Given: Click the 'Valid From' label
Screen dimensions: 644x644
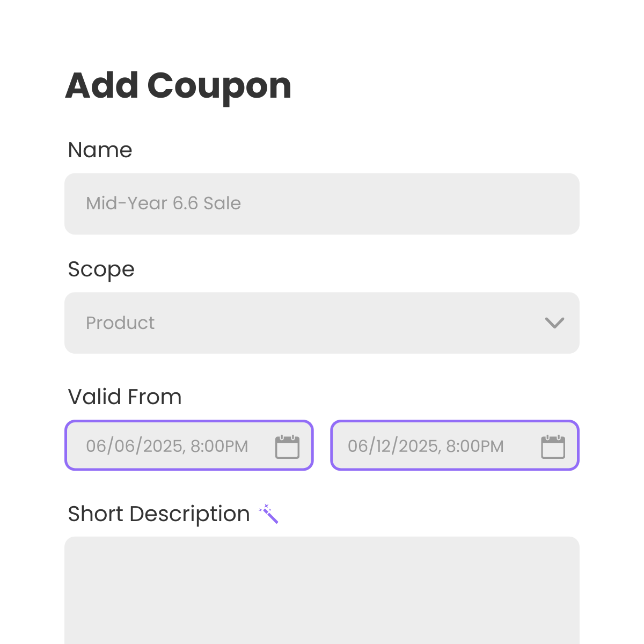Looking at the screenshot, I should [x=125, y=397].
